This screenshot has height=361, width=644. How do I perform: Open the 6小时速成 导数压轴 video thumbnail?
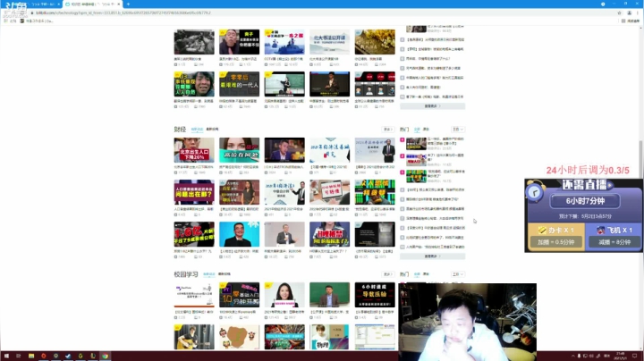coord(375,295)
